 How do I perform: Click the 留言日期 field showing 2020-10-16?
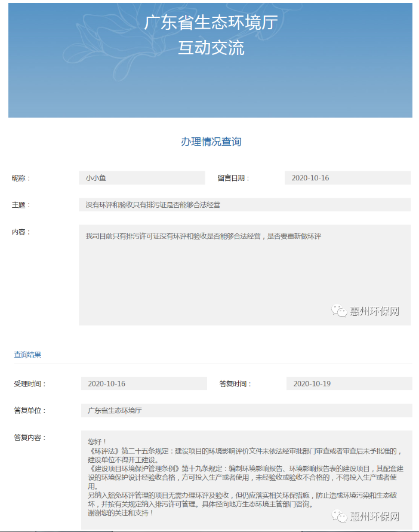pyautogui.click(x=347, y=178)
